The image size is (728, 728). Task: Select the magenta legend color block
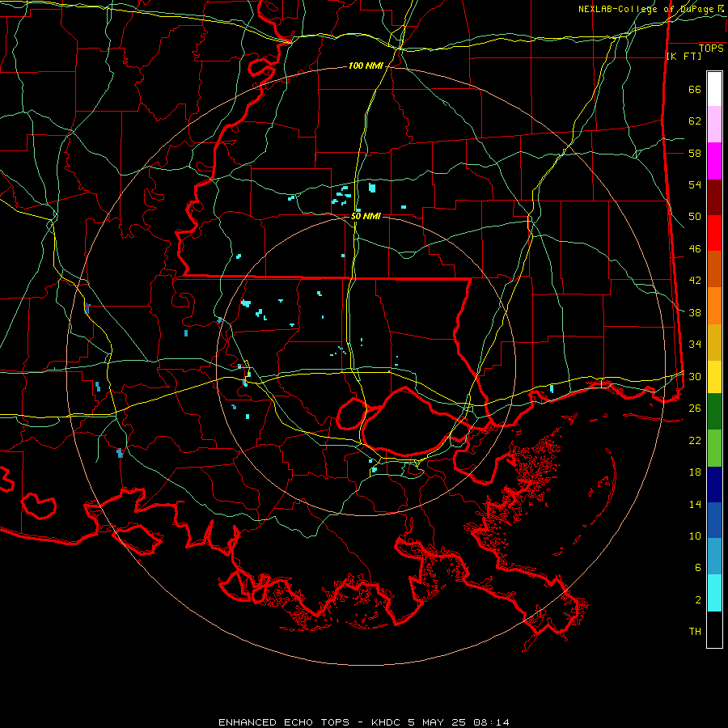(x=714, y=161)
